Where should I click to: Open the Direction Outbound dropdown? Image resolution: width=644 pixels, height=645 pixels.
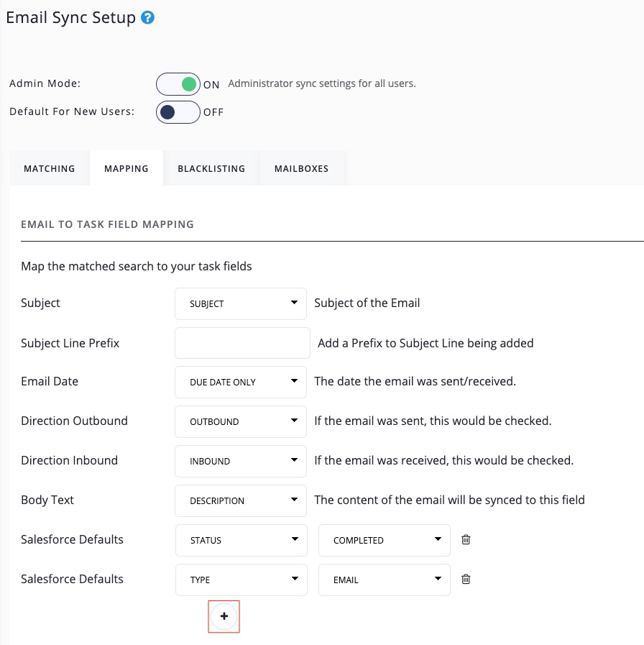(x=240, y=421)
